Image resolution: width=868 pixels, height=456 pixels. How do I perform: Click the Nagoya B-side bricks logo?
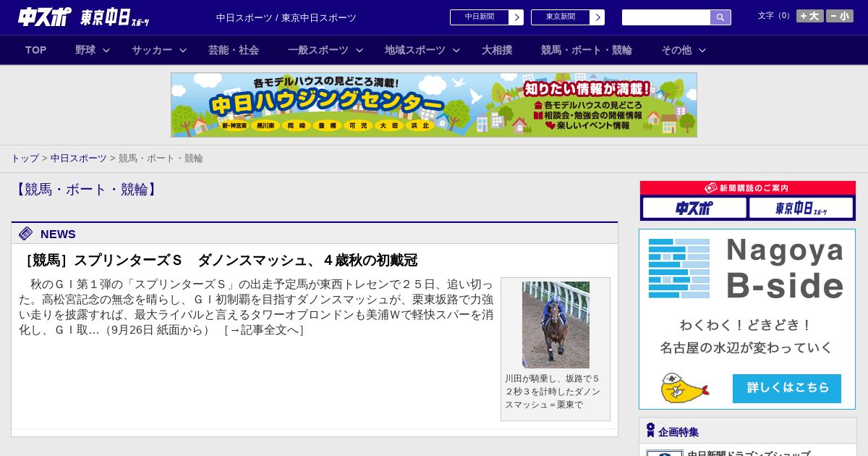point(679,268)
